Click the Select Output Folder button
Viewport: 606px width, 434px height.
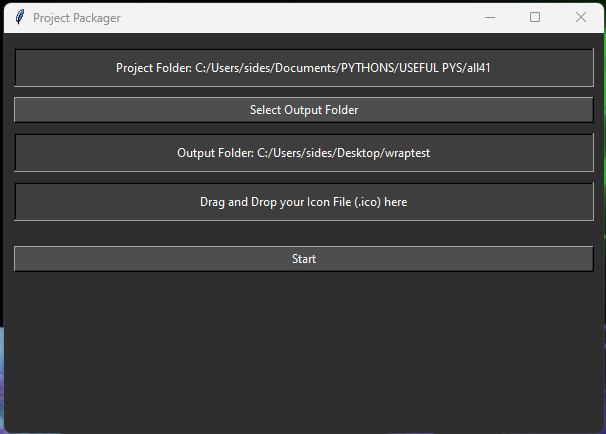coord(304,110)
